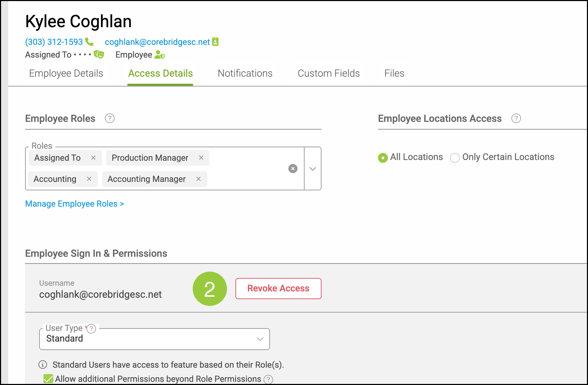
Task: Select Only Certain Locations radio button
Action: (x=455, y=158)
